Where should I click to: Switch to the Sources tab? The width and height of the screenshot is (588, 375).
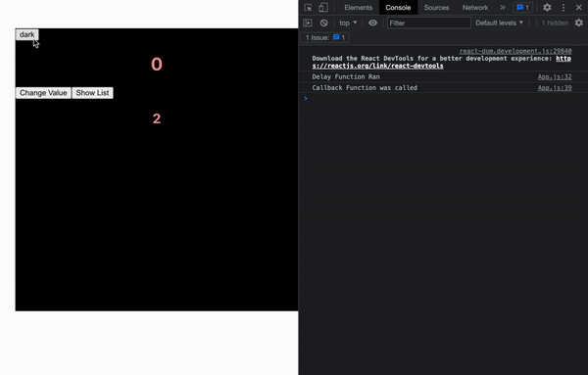(436, 8)
